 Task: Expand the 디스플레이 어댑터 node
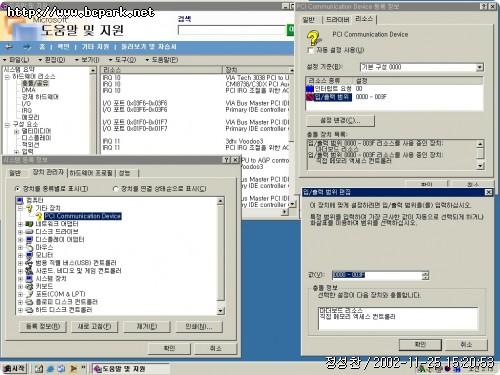click(x=20, y=240)
